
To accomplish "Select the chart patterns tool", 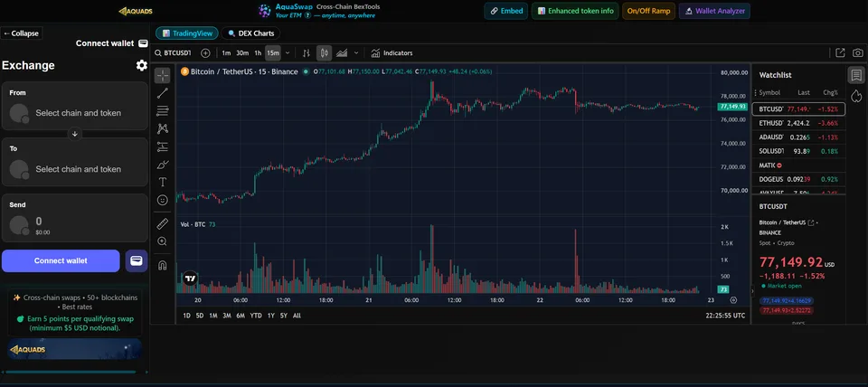I will [162, 128].
